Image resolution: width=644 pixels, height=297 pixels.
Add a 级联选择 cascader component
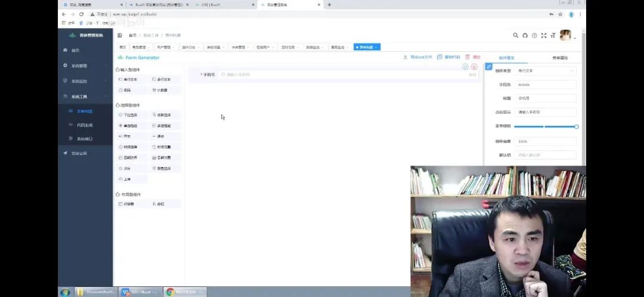pyautogui.click(x=165, y=115)
